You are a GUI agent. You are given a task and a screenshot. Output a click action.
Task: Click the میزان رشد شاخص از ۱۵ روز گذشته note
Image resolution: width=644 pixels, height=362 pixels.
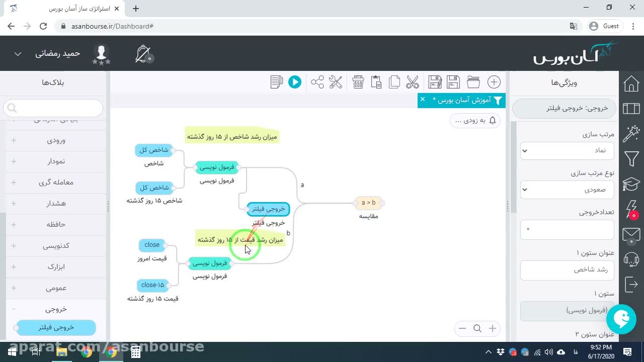[x=232, y=137]
